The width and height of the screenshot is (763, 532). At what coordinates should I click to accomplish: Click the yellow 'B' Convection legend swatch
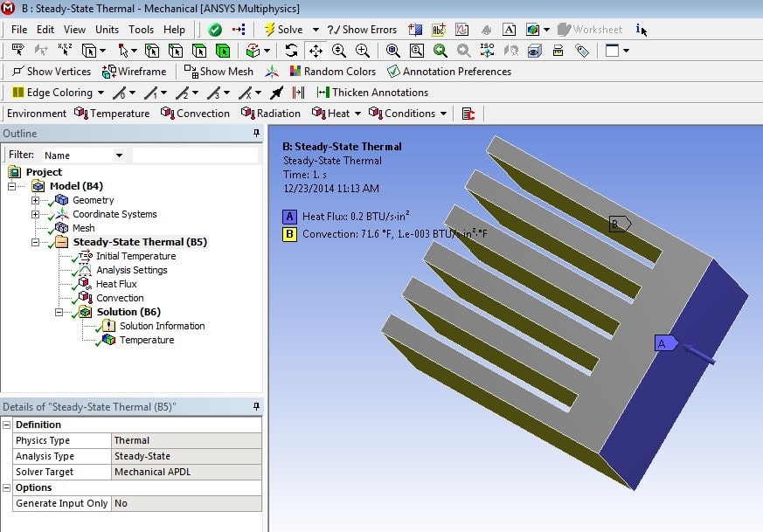coord(289,234)
